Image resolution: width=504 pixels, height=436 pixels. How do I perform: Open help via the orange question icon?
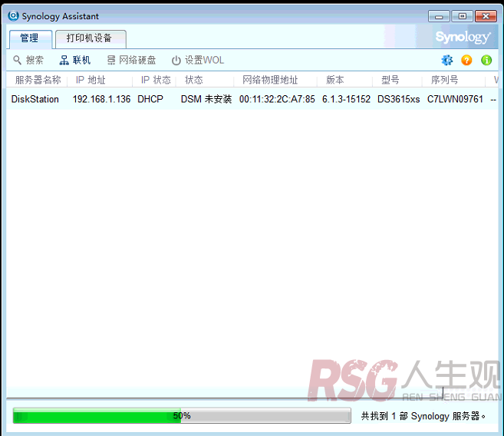pos(466,60)
